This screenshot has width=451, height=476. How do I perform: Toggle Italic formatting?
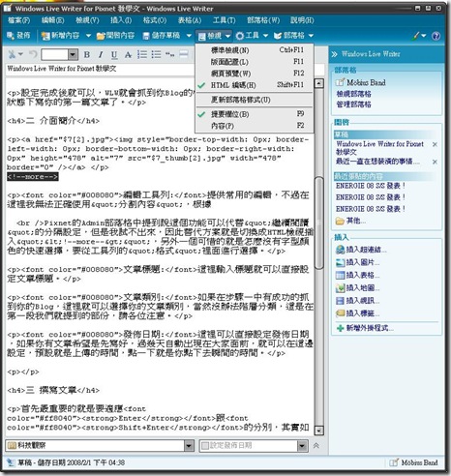[101, 54]
